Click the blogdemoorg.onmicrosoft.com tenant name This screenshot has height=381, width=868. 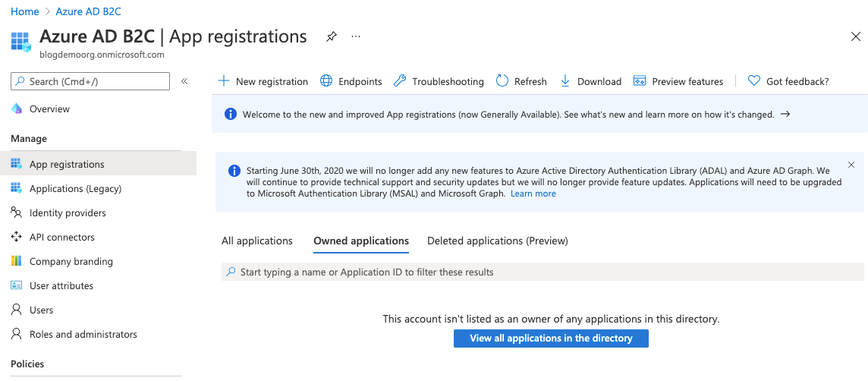tap(102, 55)
